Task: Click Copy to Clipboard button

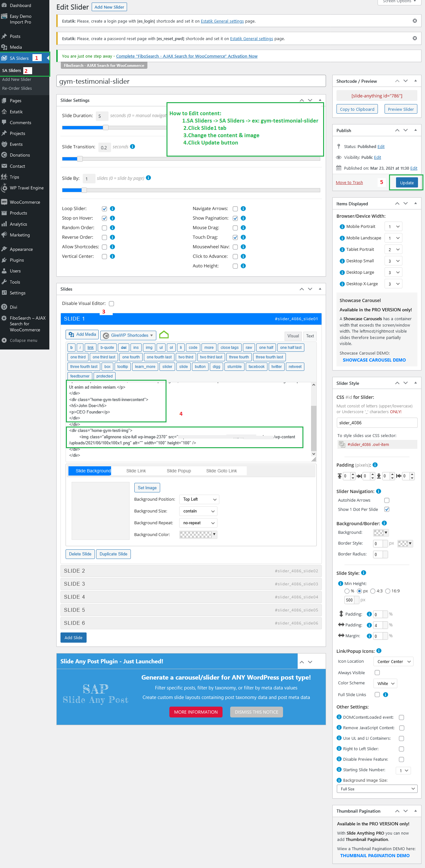Action: [357, 109]
